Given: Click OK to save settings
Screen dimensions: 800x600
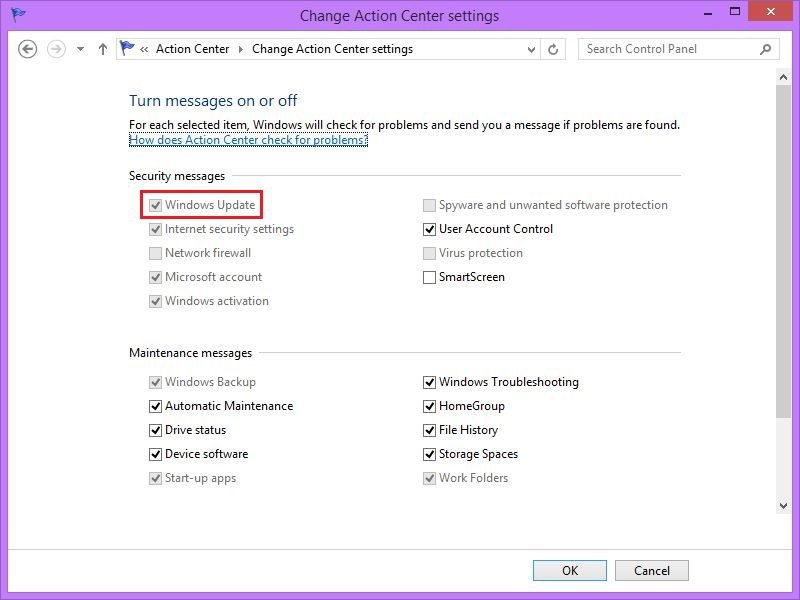Looking at the screenshot, I should [570, 570].
